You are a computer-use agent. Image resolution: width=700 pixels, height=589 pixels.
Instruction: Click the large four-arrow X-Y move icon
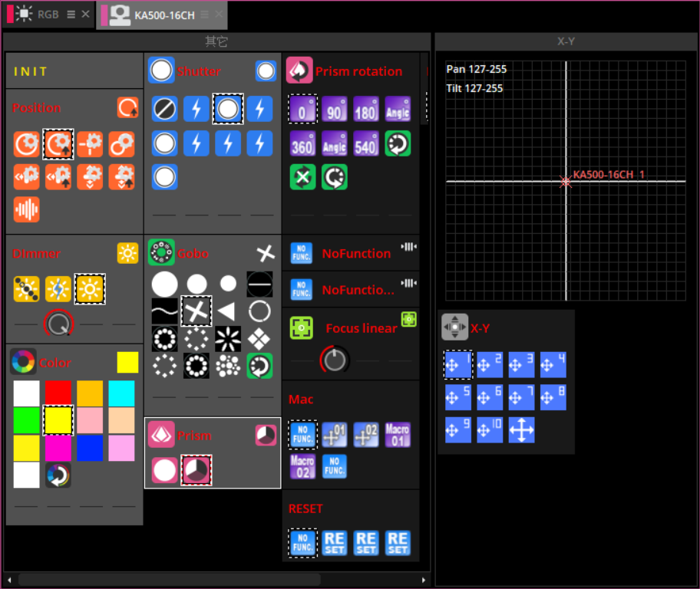pos(521,430)
